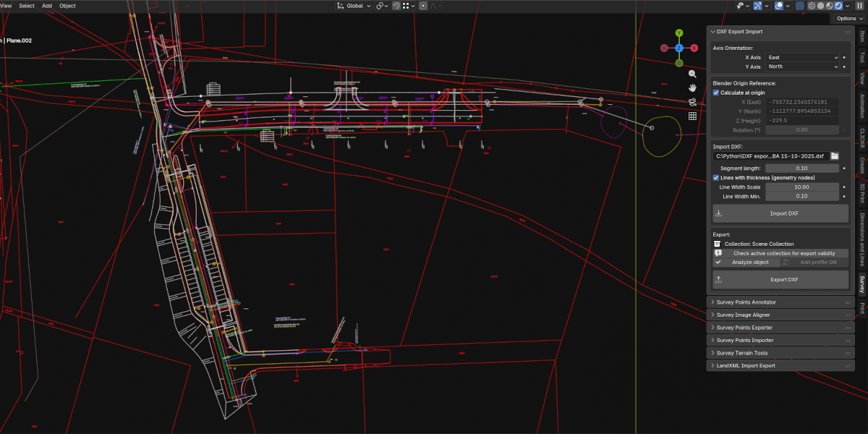The image size is (868, 434).
Task: Toggle proportional editing icon in header
Action: click(423, 6)
